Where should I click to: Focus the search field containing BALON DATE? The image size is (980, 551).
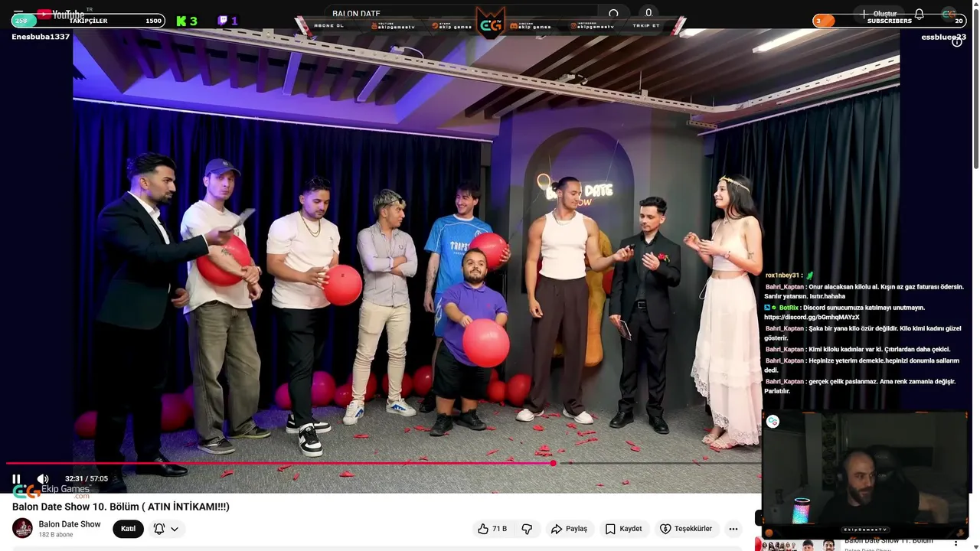coord(459,14)
